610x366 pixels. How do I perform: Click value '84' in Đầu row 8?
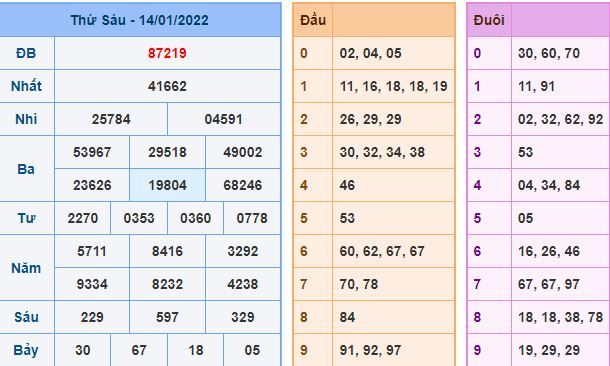(x=347, y=318)
